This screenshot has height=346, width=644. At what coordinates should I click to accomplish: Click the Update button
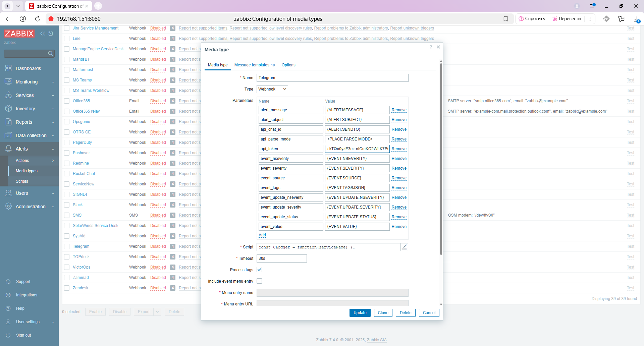coord(360,313)
